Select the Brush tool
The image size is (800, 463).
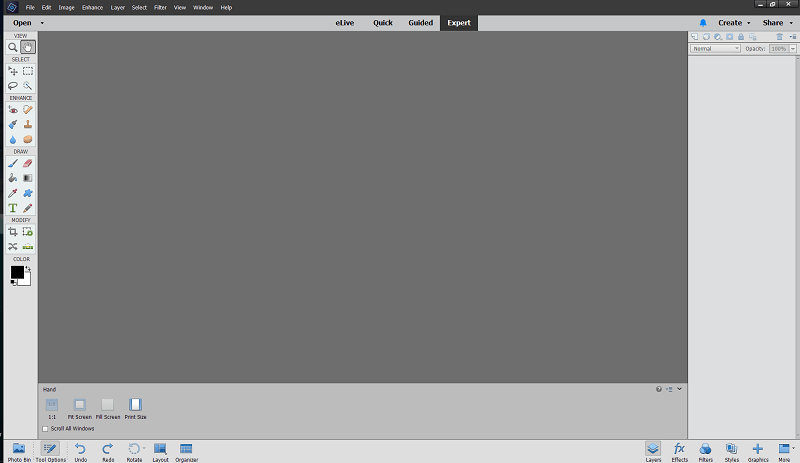(x=13, y=163)
